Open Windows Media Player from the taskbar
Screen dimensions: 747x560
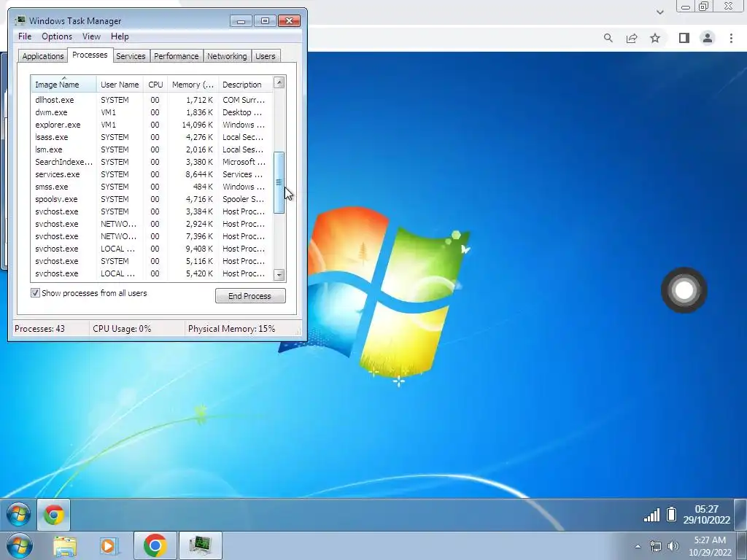point(109,546)
